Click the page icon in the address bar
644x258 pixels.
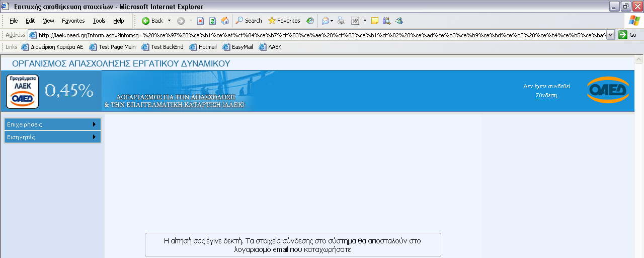pyautogui.click(x=33, y=35)
